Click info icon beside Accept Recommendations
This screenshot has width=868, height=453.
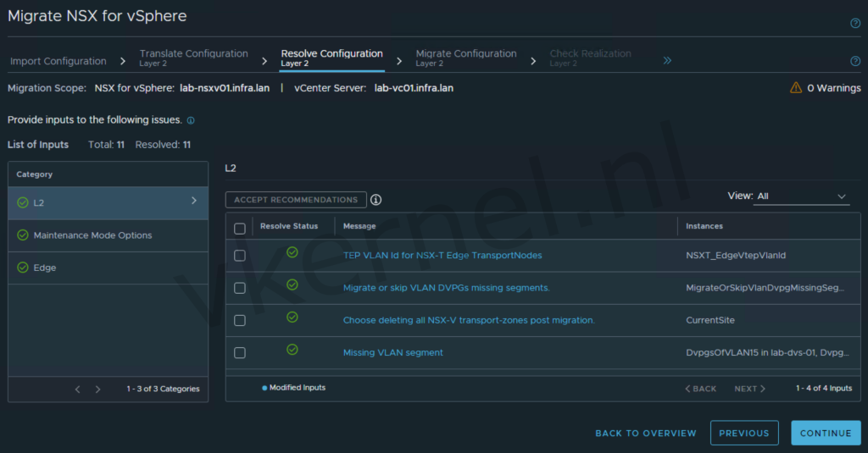(x=376, y=200)
